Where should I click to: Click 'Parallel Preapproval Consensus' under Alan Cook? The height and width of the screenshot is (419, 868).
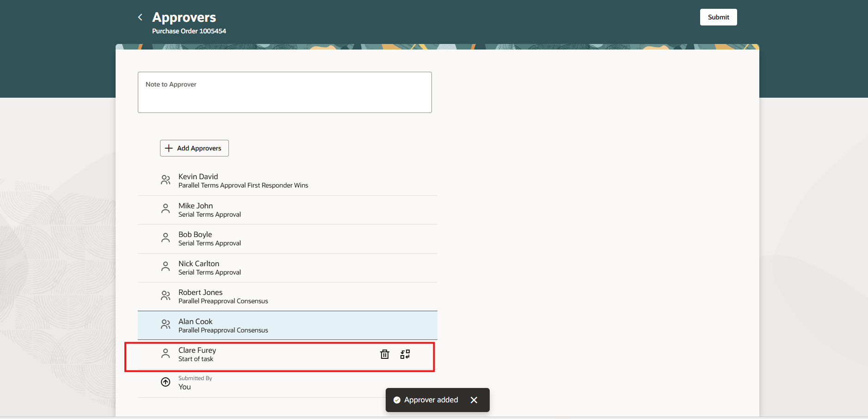pyautogui.click(x=223, y=330)
